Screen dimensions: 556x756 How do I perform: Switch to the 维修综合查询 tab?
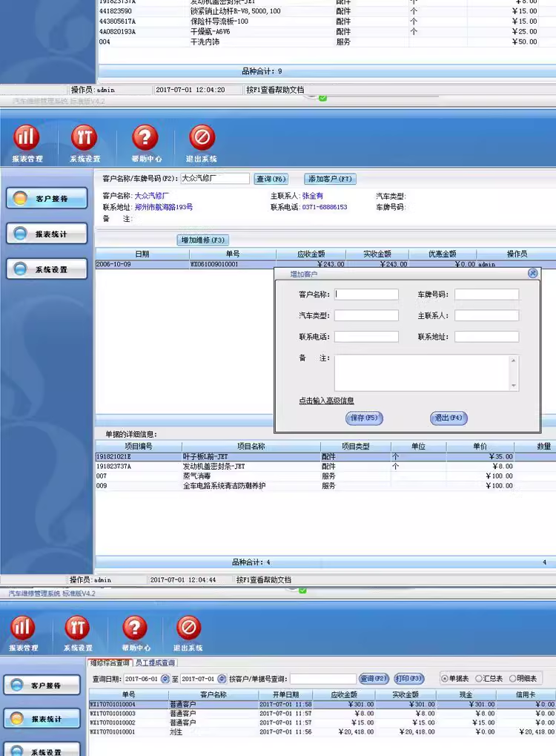110,663
